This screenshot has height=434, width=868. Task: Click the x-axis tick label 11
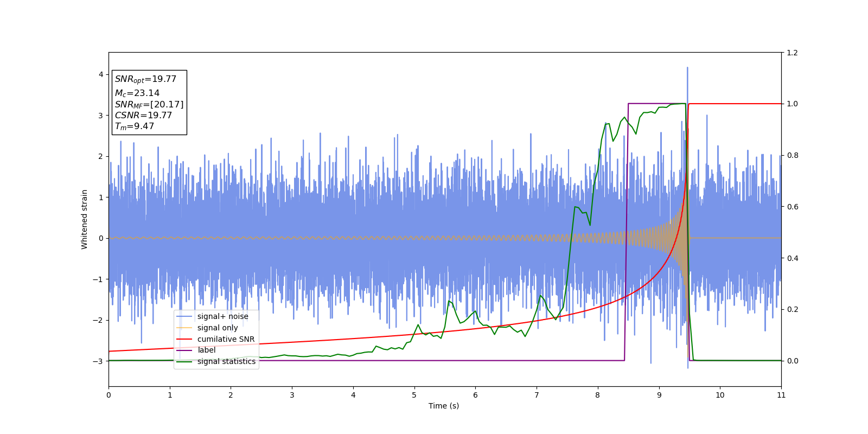tap(781, 395)
